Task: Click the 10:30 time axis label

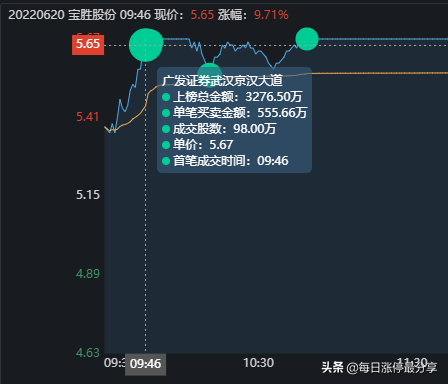Action: [x=258, y=363]
